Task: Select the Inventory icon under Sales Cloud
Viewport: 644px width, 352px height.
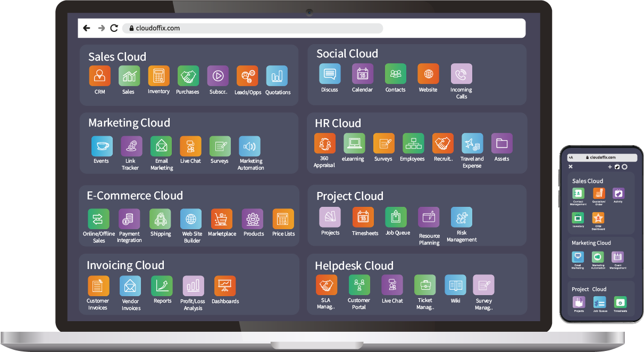Action: [x=158, y=74]
